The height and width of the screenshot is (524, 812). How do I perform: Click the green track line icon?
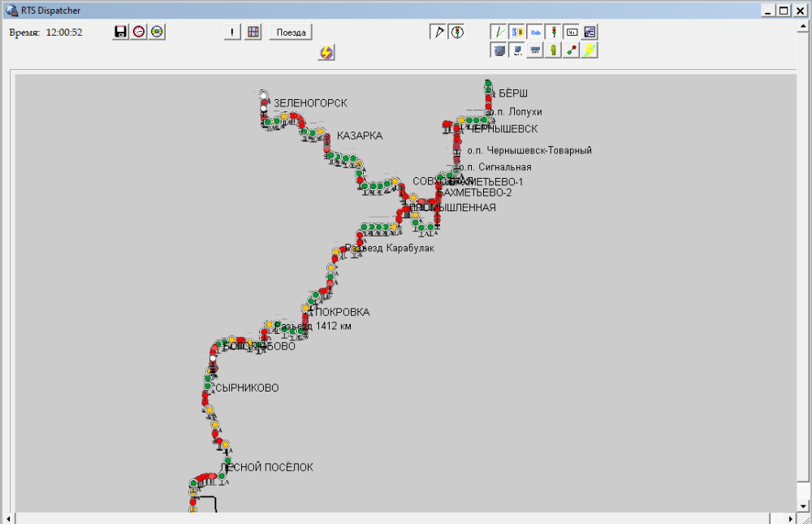coord(499,32)
